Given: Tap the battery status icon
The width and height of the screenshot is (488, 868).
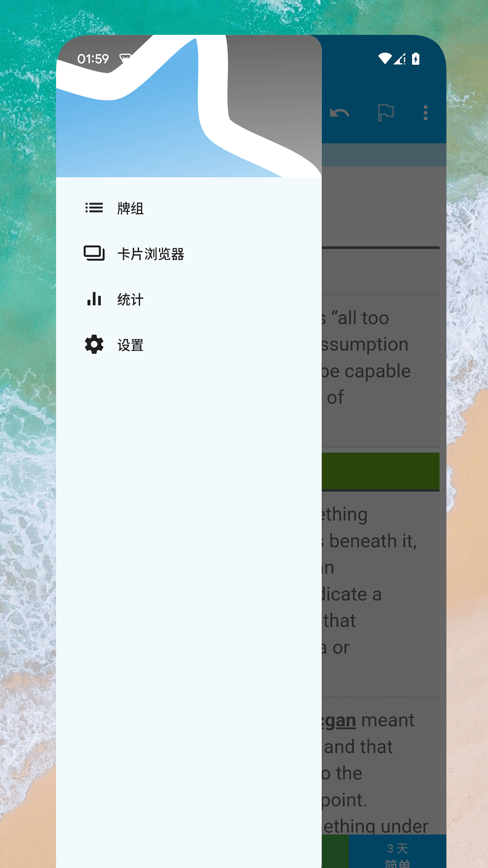Looking at the screenshot, I should coord(416,59).
